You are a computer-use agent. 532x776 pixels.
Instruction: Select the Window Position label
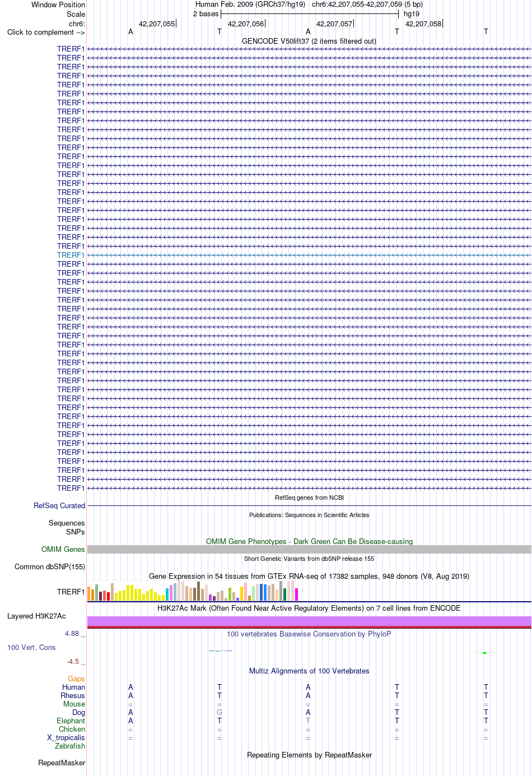pos(58,4)
